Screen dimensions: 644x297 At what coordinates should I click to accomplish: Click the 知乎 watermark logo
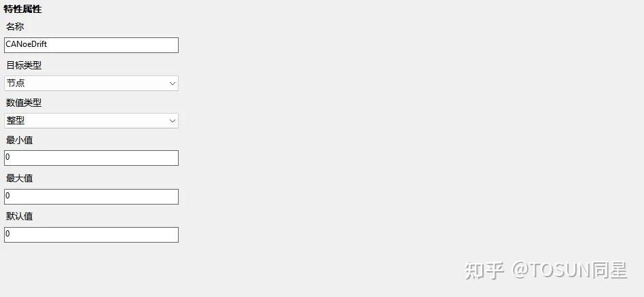pos(484,270)
